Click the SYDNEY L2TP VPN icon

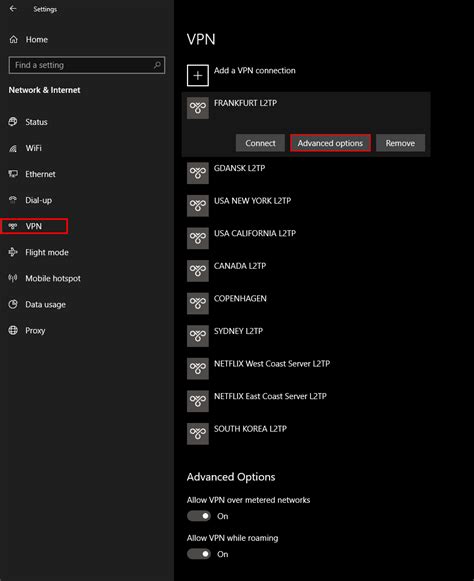198,336
